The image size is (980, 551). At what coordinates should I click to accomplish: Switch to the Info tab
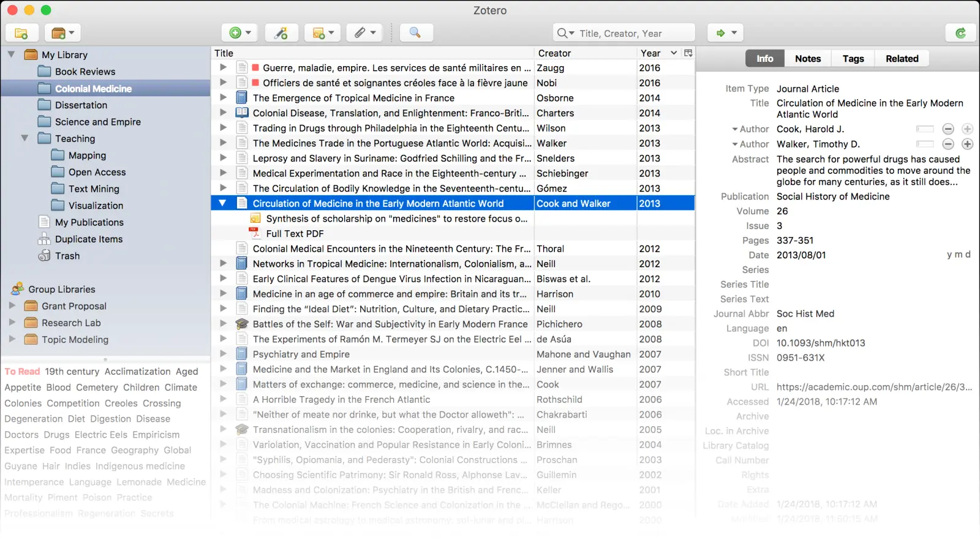pyautogui.click(x=765, y=59)
